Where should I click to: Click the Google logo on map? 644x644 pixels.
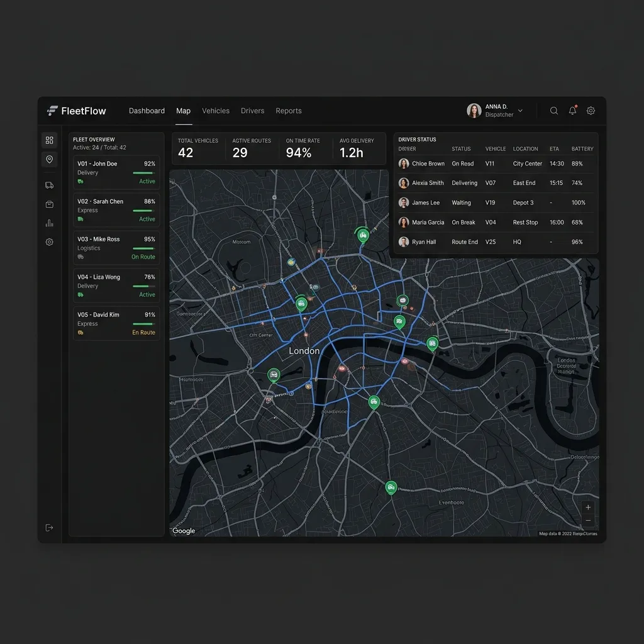[184, 531]
